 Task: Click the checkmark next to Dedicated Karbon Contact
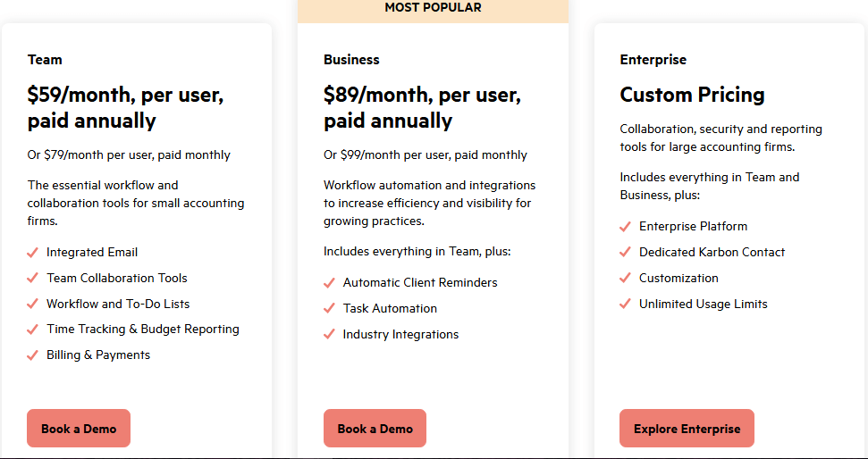[626, 253]
